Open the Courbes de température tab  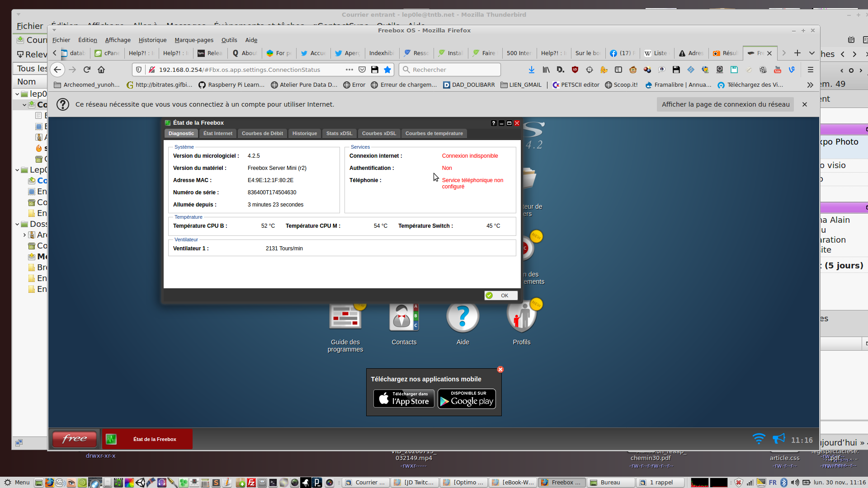434,133
